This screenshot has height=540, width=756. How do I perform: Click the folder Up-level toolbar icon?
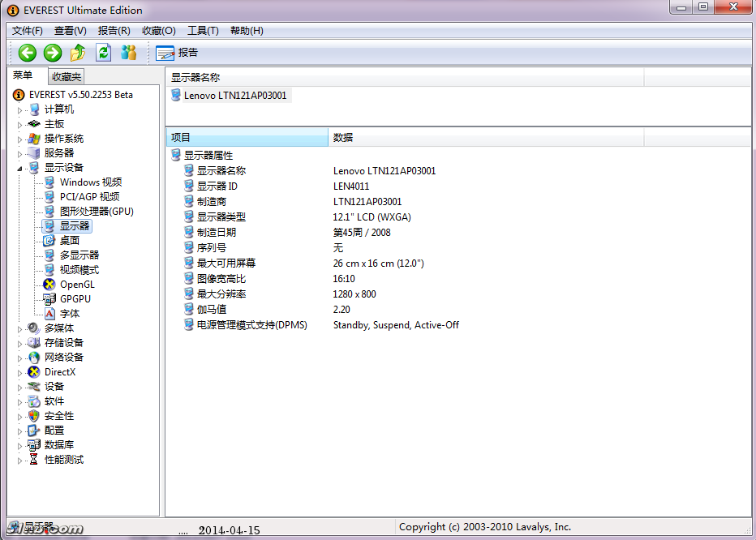pos(78,53)
